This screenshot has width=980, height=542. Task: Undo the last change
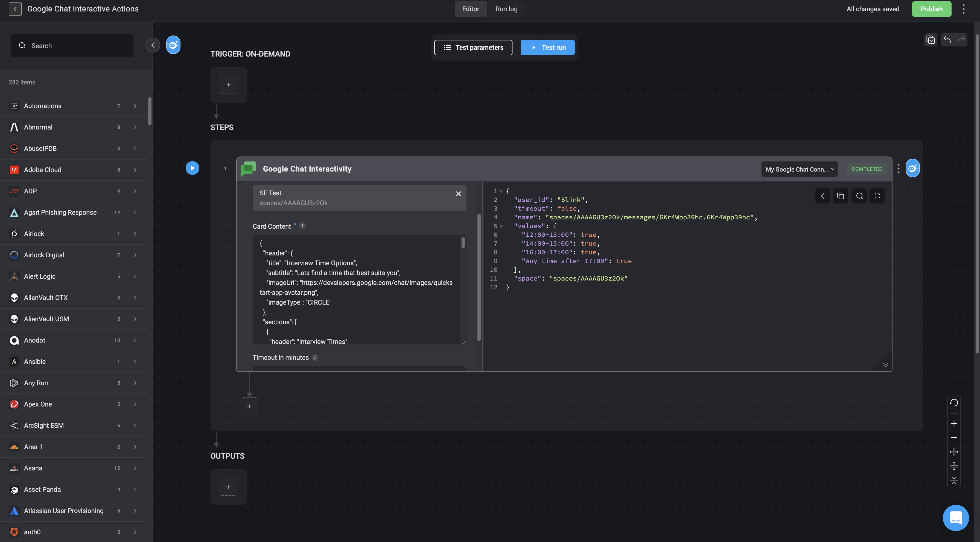pos(947,40)
